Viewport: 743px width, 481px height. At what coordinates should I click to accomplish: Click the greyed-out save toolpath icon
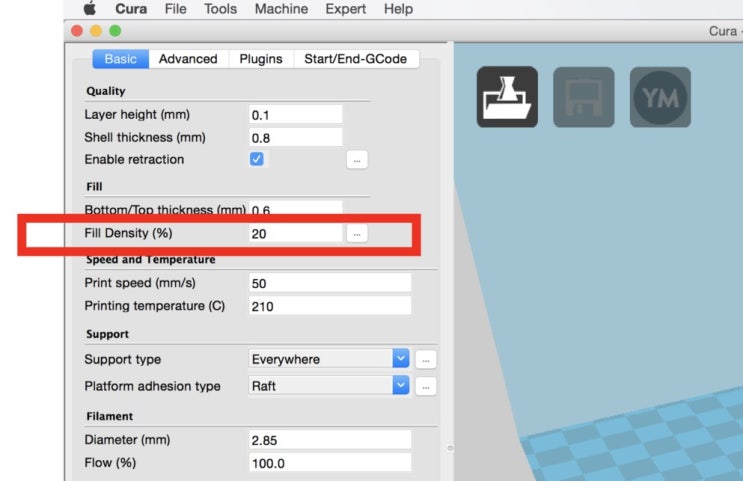click(x=584, y=97)
